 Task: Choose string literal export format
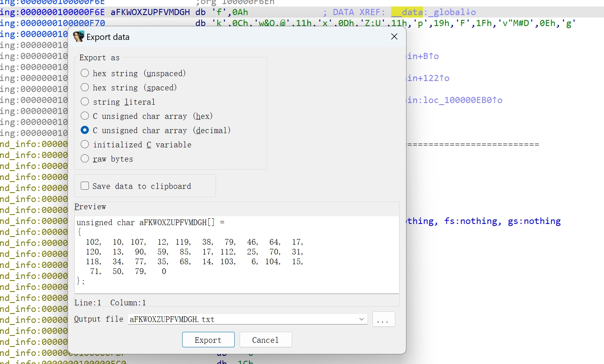(x=85, y=102)
